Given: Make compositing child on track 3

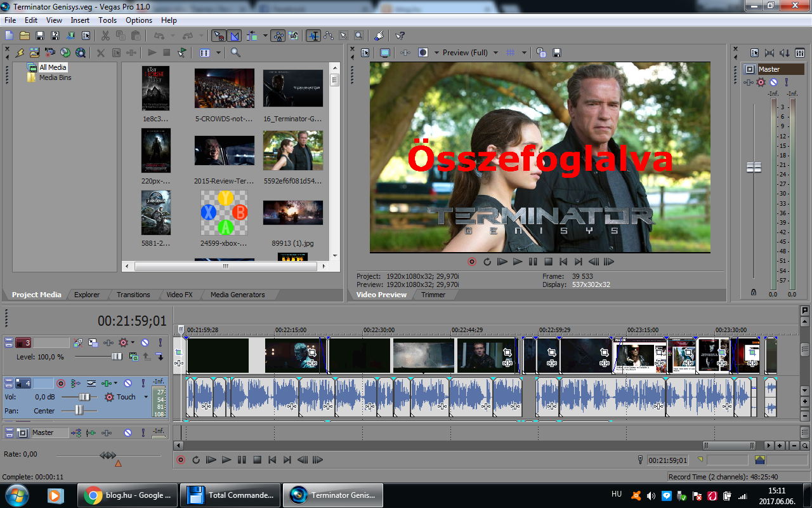Looking at the screenshot, I should click(x=160, y=358).
